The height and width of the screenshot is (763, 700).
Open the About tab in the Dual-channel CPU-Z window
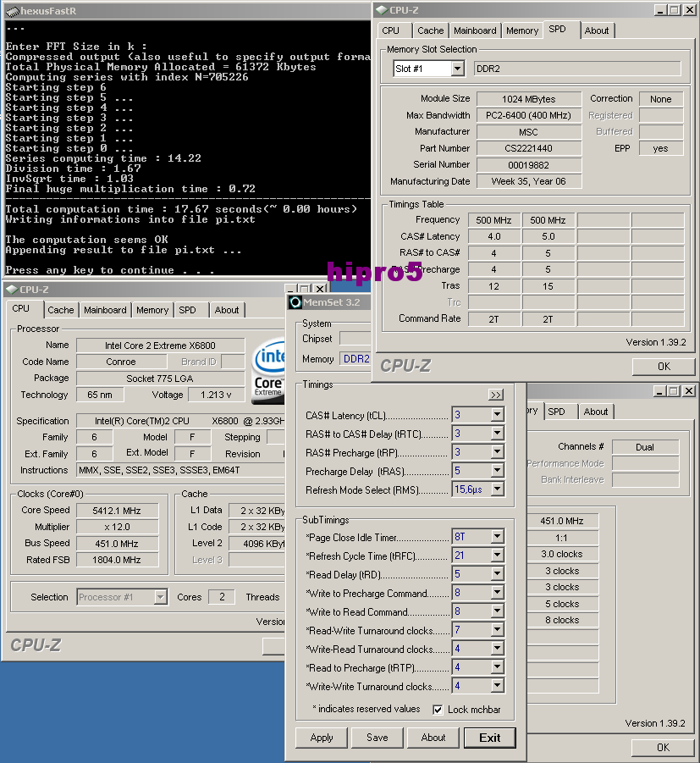tap(596, 412)
